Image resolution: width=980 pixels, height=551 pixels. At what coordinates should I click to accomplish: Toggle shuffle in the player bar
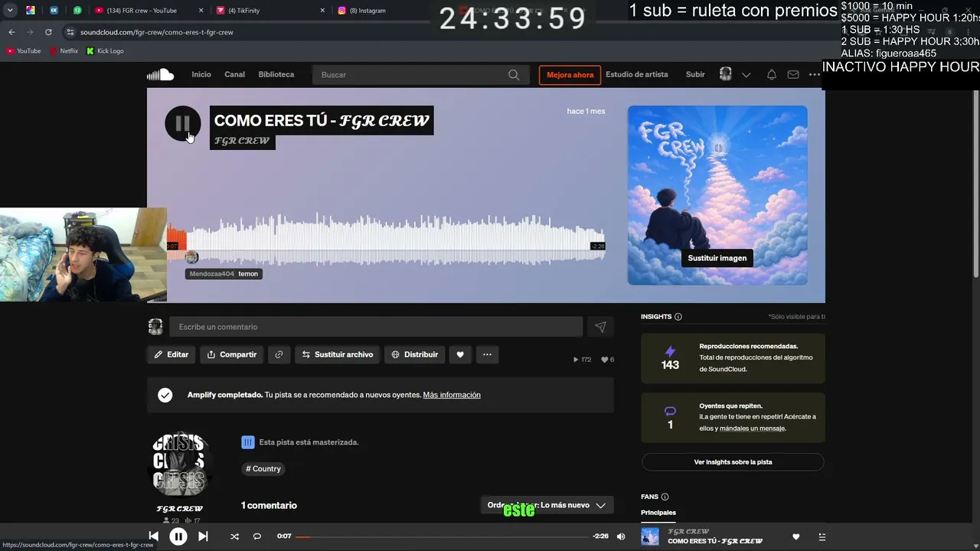click(234, 536)
